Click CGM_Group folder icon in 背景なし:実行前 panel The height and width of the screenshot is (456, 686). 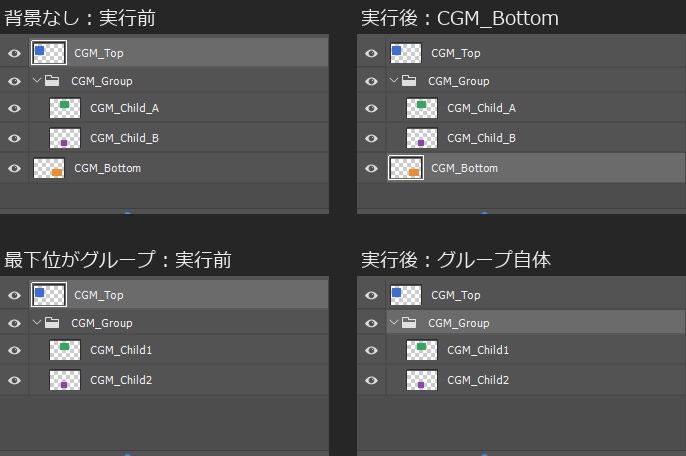point(52,81)
